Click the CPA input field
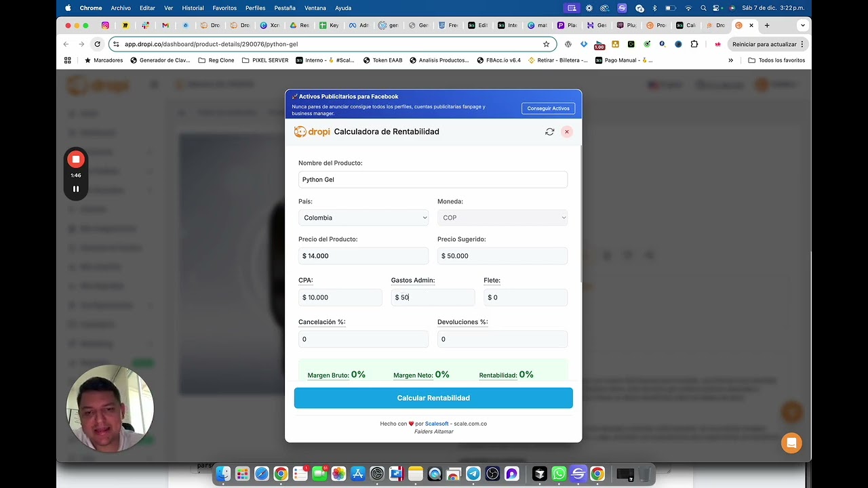 [340, 297]
